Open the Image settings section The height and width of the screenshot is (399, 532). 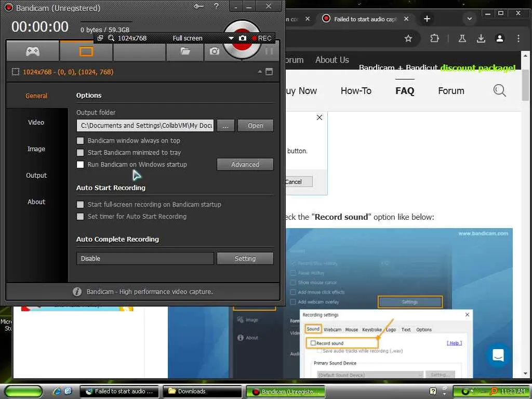coord(36,149)
